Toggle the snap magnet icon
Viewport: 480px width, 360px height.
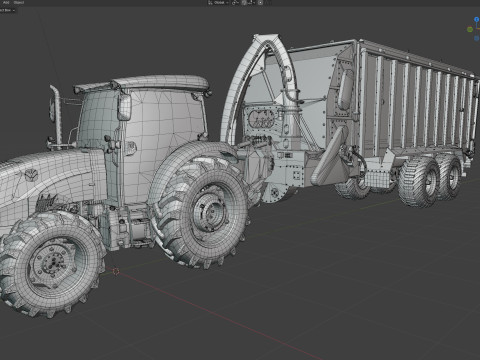pos(244,2)
